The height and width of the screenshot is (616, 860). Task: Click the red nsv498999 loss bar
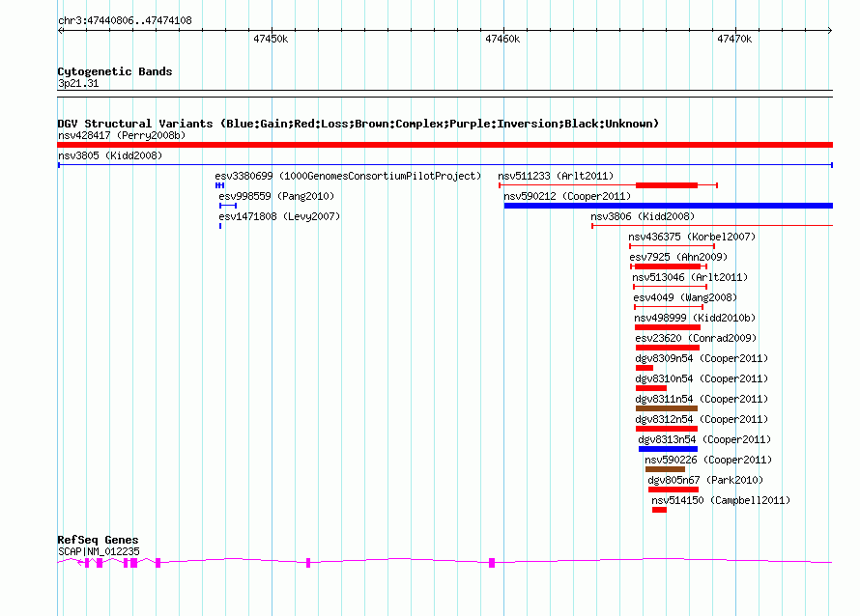click(668, 327)
